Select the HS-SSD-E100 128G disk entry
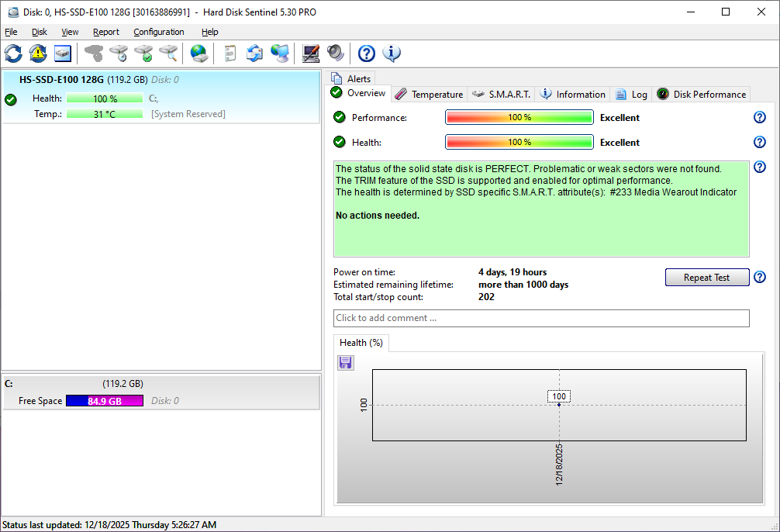780x532 pixels. 61,79
